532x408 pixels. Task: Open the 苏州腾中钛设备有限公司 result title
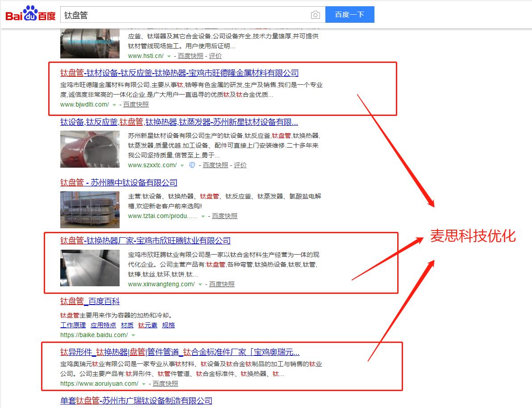[x=119, y=183]
